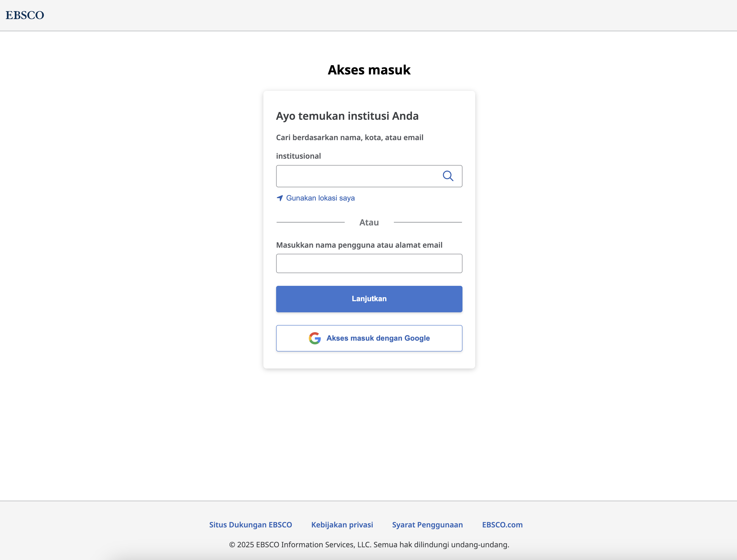
Task: Click the word institusional above search box
Action: click(x=298, y=156)
